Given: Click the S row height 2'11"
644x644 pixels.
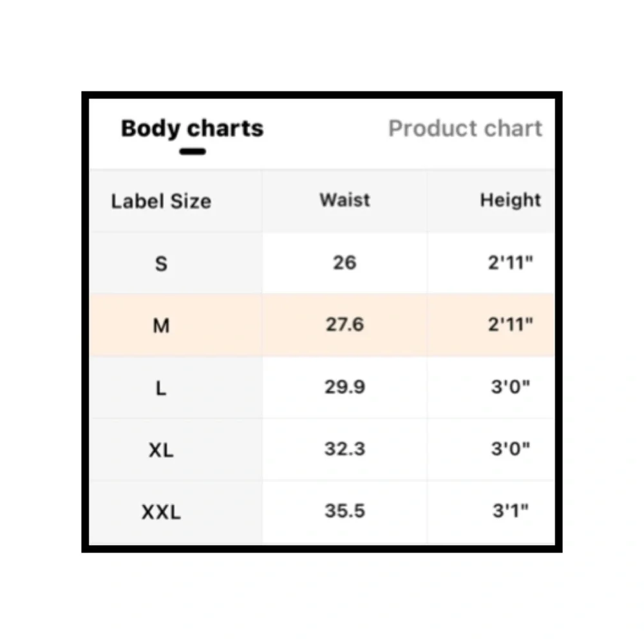Looking at the screenshot, I should [x=511, y=263].
